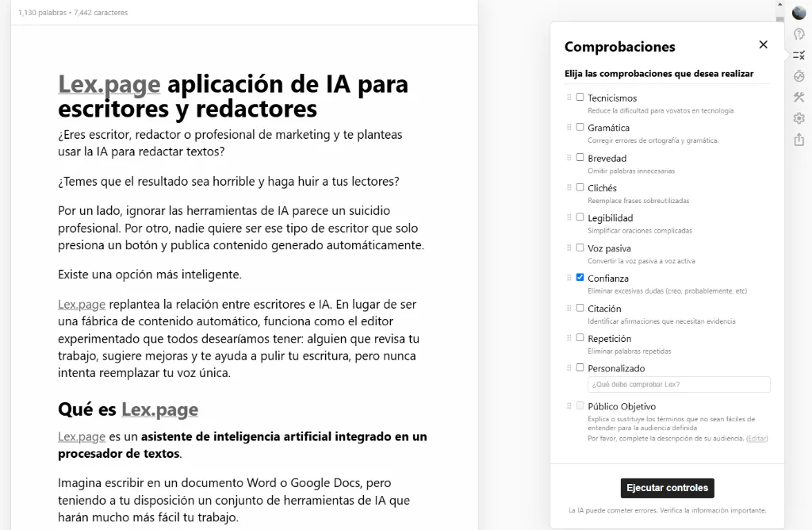Check the Personalizado box
Viewport: 812px width, 530px height.
(580, 367)
